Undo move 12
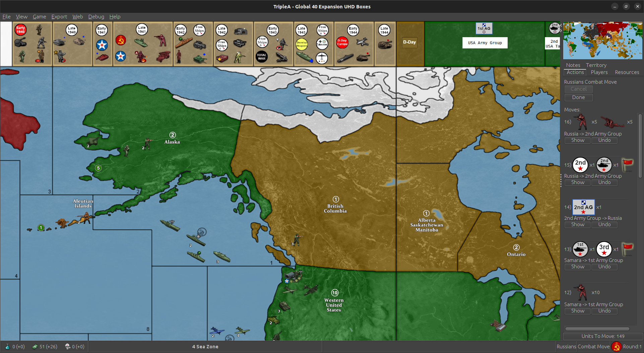The height and width of the screenshot is (353, 644). click(604, 311)
